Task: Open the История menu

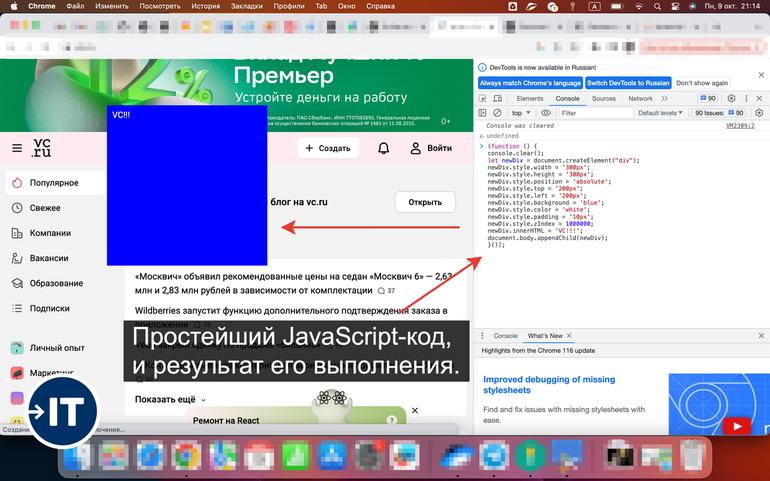Action: (x=206, y=6)
